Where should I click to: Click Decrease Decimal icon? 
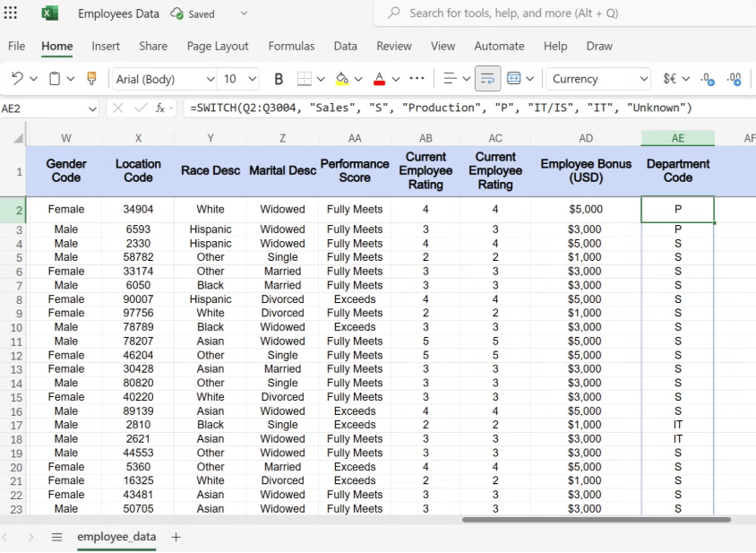(708, 79)
